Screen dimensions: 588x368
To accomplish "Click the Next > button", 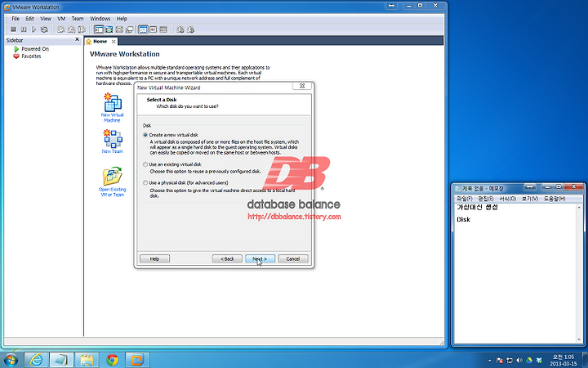I will point(260,258).
